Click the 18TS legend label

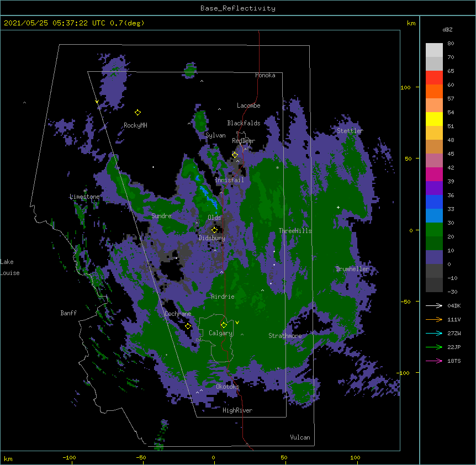(454, 361)
